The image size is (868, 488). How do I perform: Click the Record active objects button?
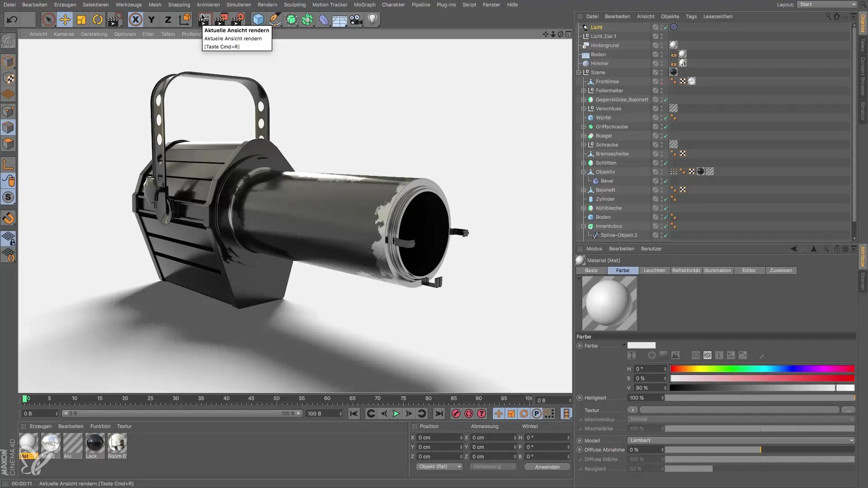click(x=456, y=413)
